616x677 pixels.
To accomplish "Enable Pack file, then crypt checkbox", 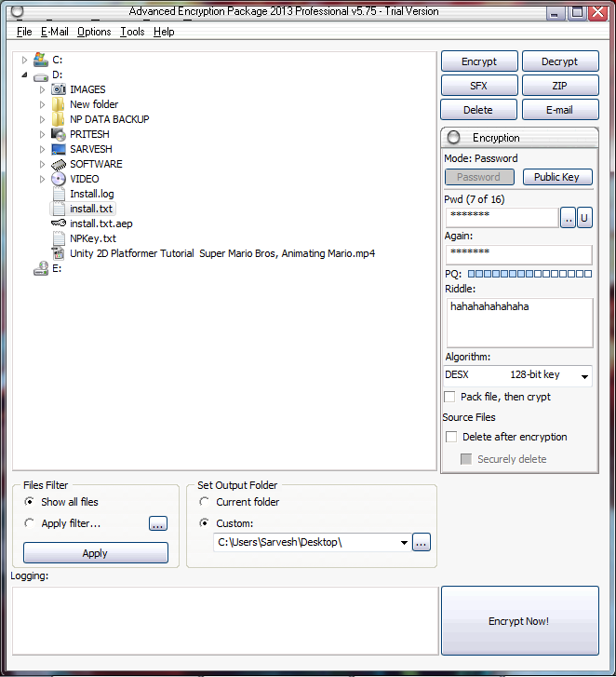I will tap(450, 397).
